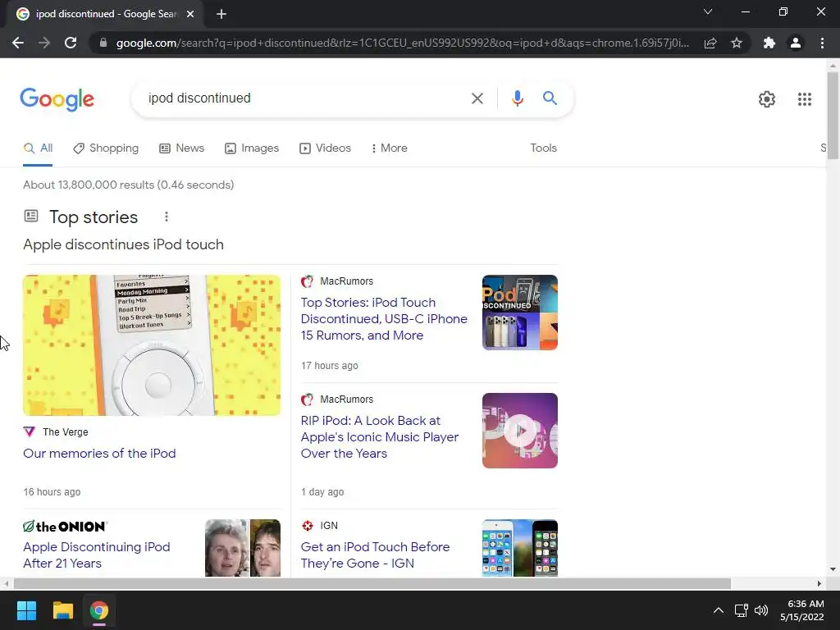Screen dimensions: 840x630
Task: Open the Google apps grid
Action: coord(804,99)
